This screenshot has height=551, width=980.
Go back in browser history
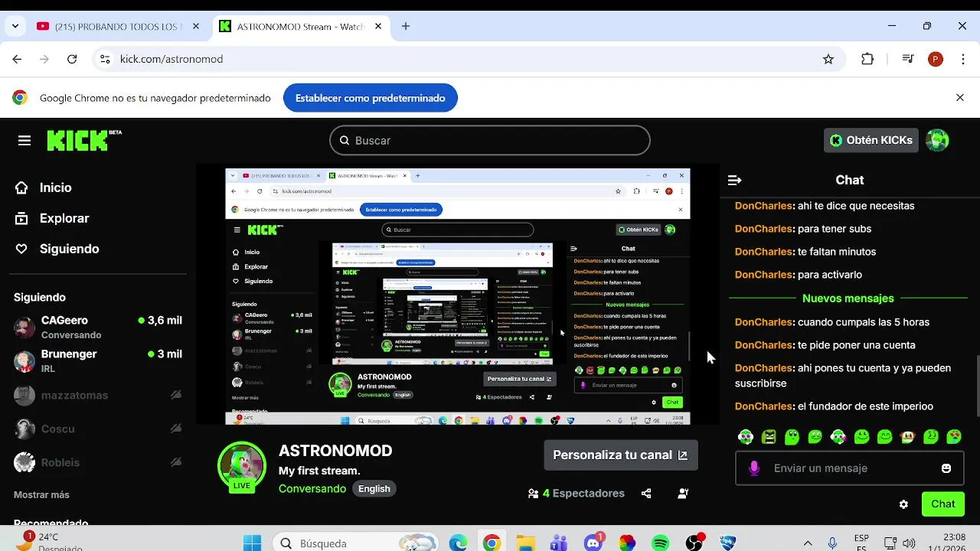(x=17, y=59)
